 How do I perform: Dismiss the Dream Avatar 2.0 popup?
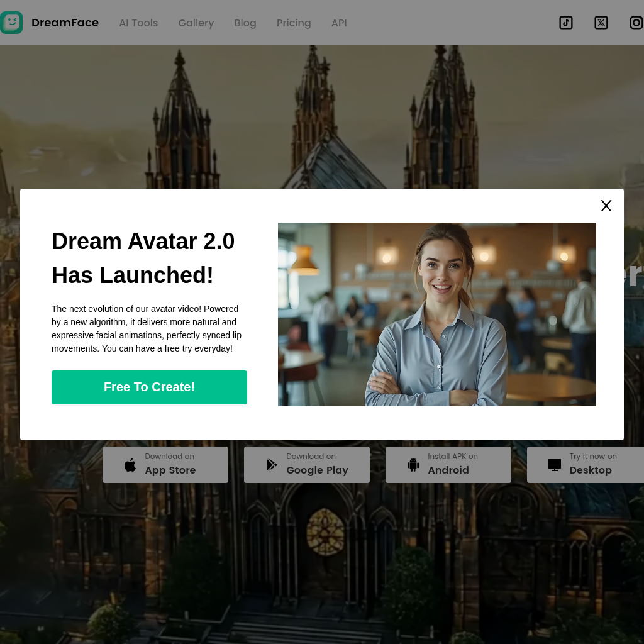point(606,206)
